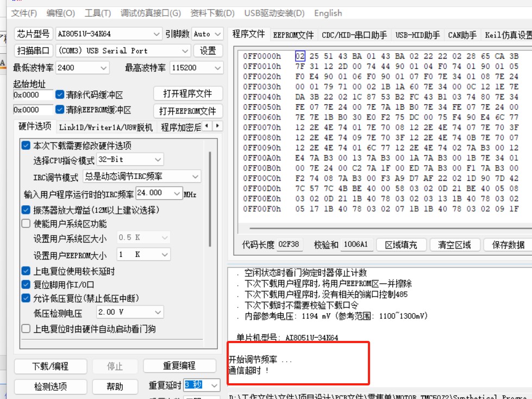This screenshot has width=532, height=399.
Task: Click the 清空区域 button
Action: (455, 245)
